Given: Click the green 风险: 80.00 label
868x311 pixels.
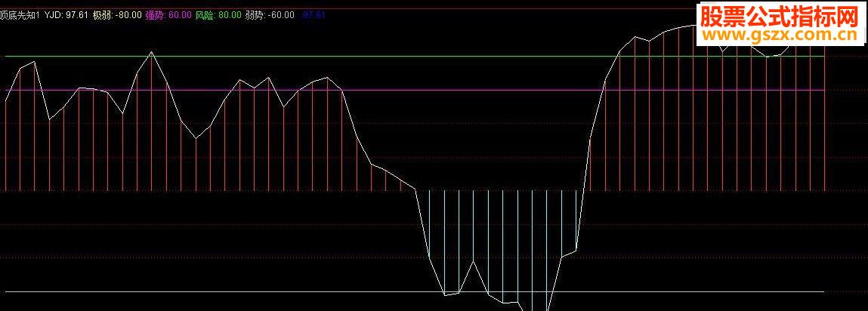Looking at the screenshot, I should (x=218, y=15).
